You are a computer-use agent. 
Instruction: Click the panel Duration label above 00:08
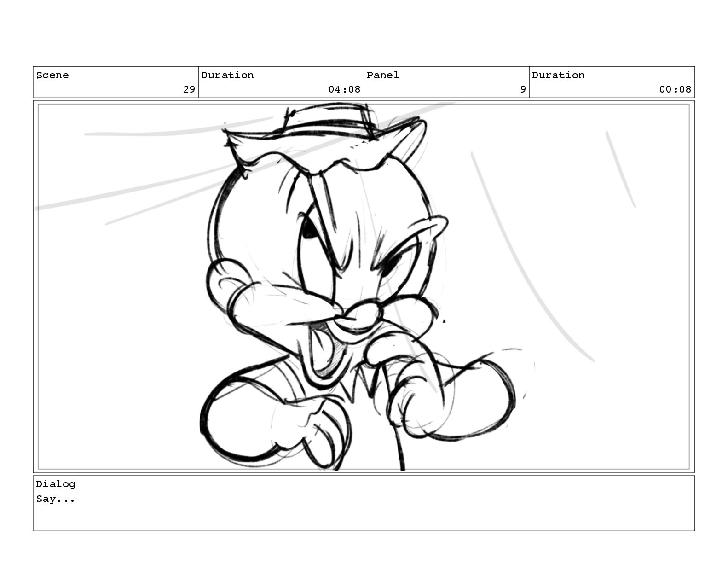pos(558,75)
